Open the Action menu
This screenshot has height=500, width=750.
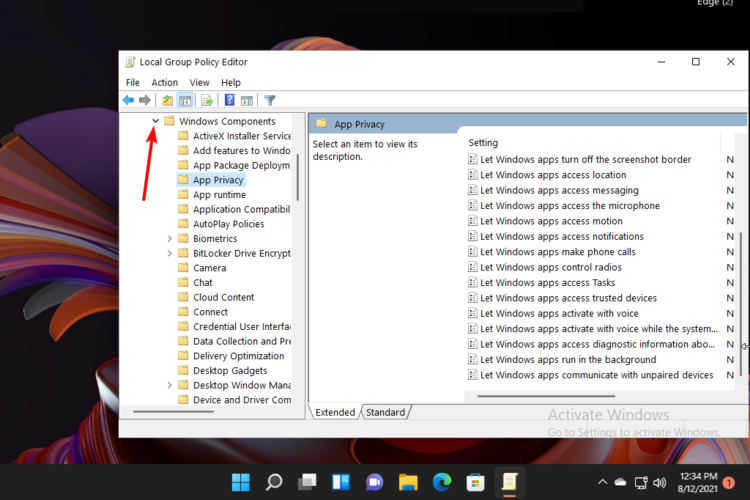(164, 82)
